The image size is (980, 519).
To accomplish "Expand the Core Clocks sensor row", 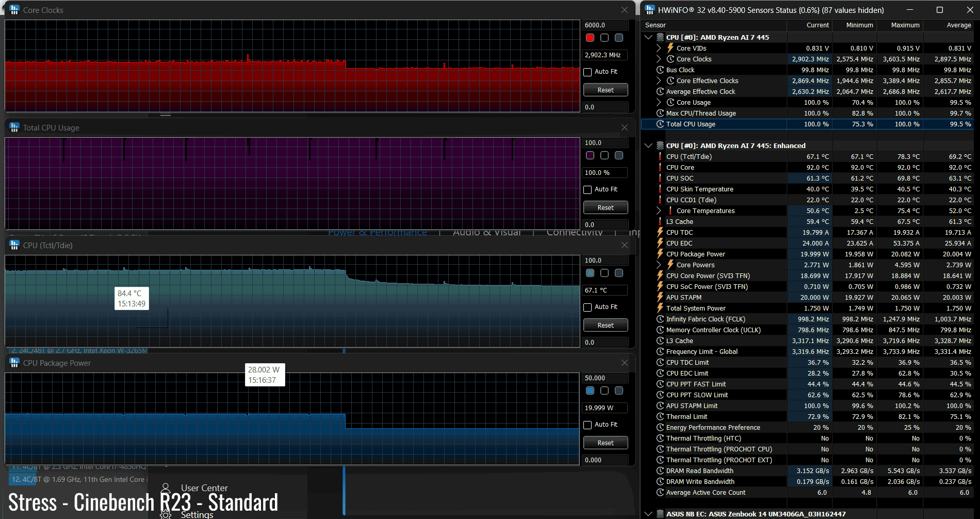I will pos(659,59).
